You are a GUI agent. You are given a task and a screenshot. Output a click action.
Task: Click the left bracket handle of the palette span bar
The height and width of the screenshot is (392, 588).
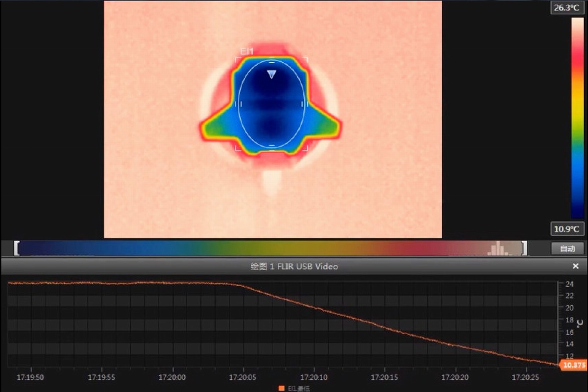(17, 248)
